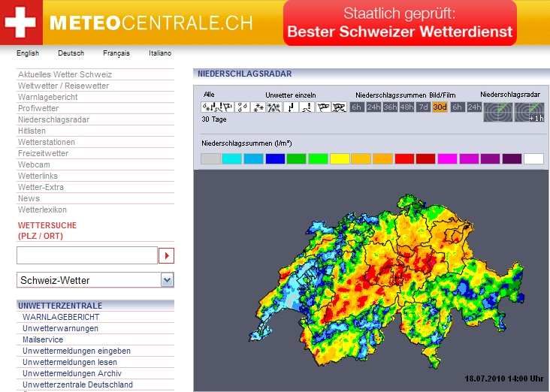Screen dimensions: 550x392
Task: Click the cyan legend color swatch
Action: coord(232,159)
